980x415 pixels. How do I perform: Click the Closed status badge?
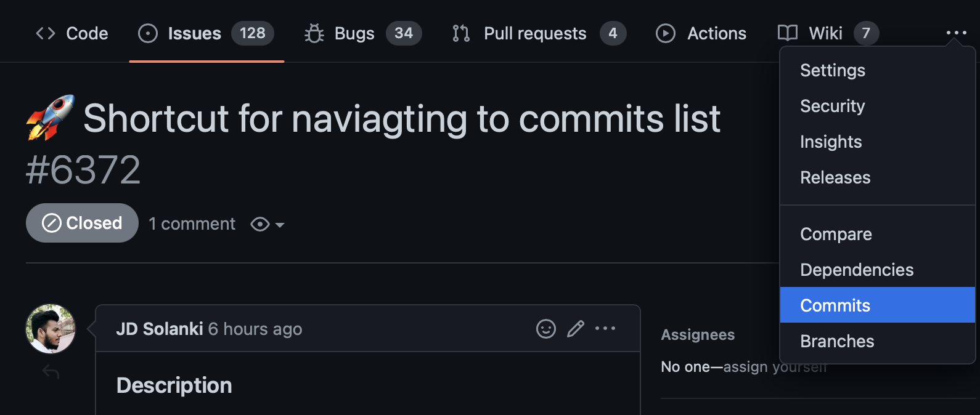(x=81, y=223)
